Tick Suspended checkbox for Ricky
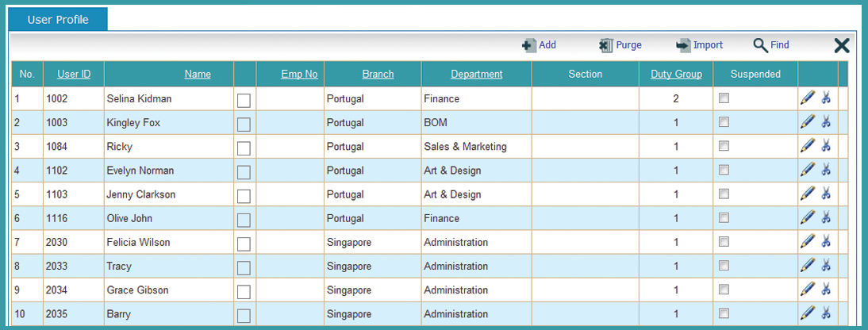This screenshot has width=868, height=330. click(724, 146)
